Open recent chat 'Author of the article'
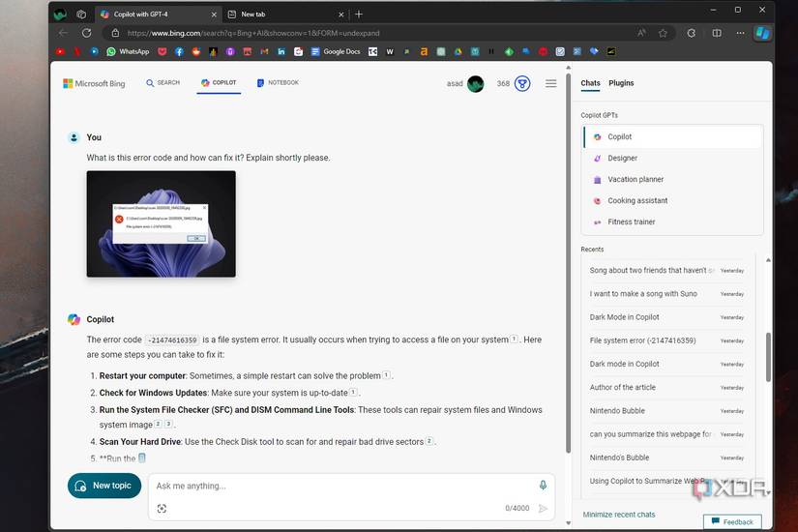This screenshot has width=798, height=532. coord(666,388)
